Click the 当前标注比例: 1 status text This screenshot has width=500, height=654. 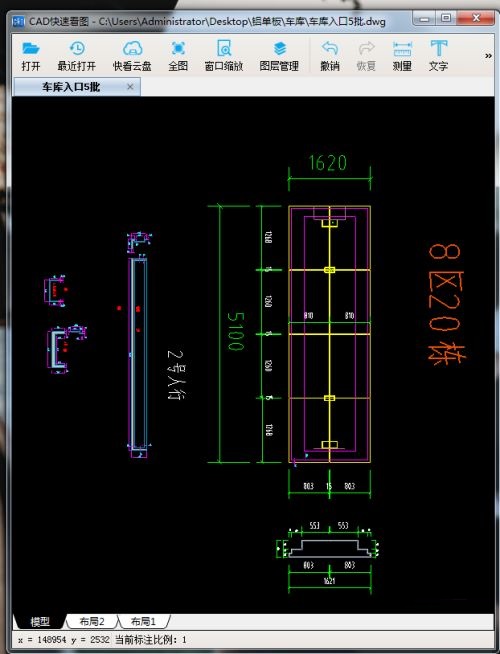(x=151, y=639)
